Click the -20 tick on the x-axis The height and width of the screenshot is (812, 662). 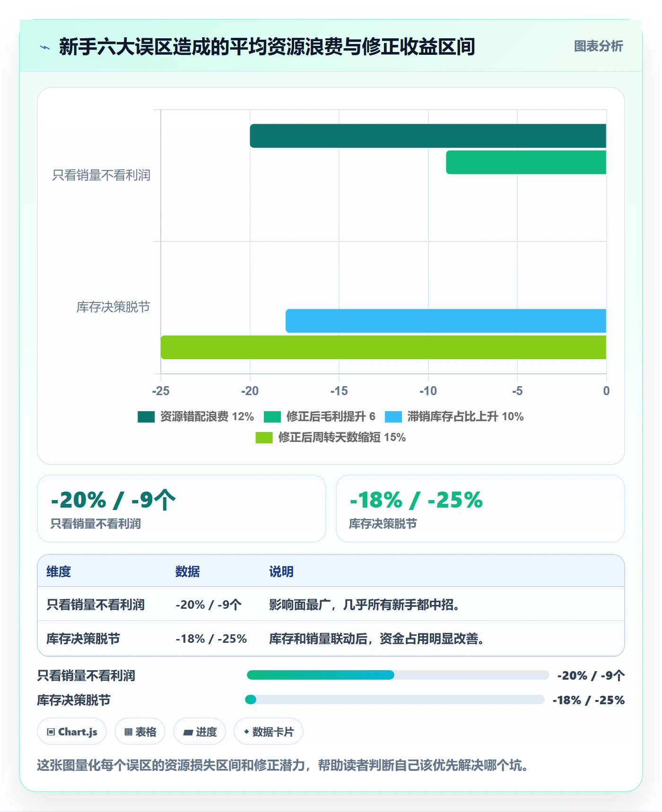click(250, 391)
